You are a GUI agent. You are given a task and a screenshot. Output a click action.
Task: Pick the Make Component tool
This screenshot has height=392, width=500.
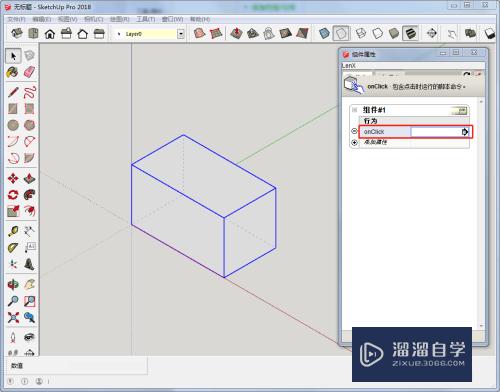click(x=29, y=56)
